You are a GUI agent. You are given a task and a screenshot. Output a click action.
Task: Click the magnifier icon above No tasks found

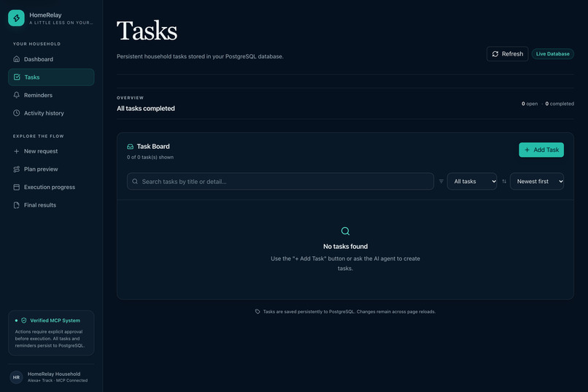[x=345, y=231]
